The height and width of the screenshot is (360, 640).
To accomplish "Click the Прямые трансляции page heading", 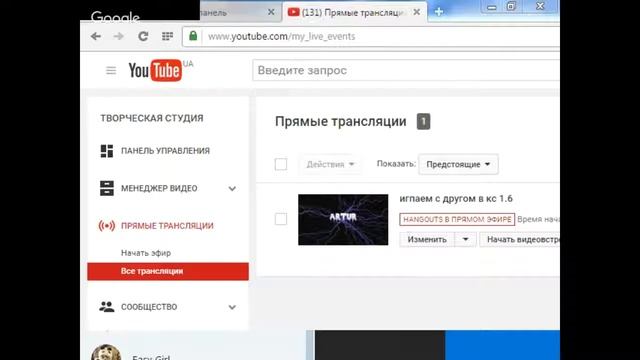I will pyautogui.click(x=340, y=122).
